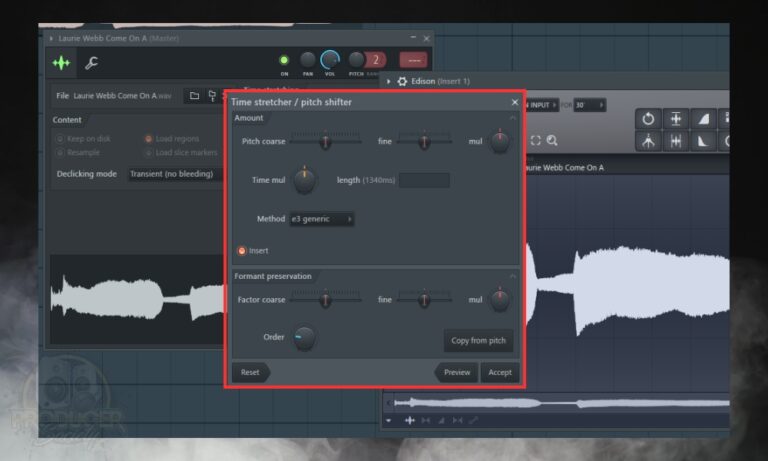
Task: Open the Laurie Webb channel window menu arrow
Action: (51, 38)
